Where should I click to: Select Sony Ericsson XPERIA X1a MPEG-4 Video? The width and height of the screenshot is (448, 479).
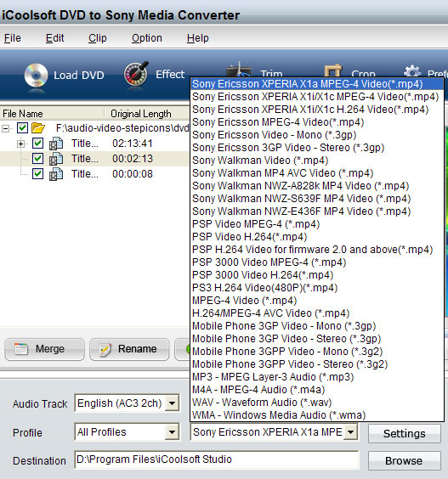tap(317, 84)
